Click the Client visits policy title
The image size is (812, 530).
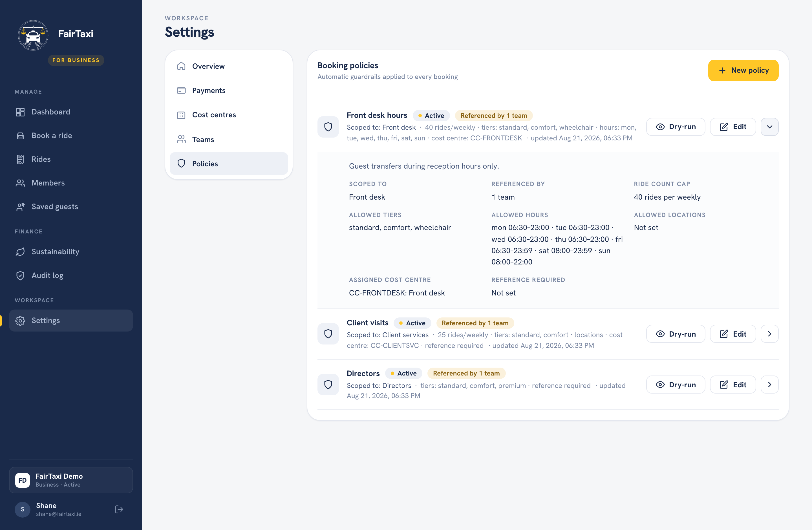(367, 323)
